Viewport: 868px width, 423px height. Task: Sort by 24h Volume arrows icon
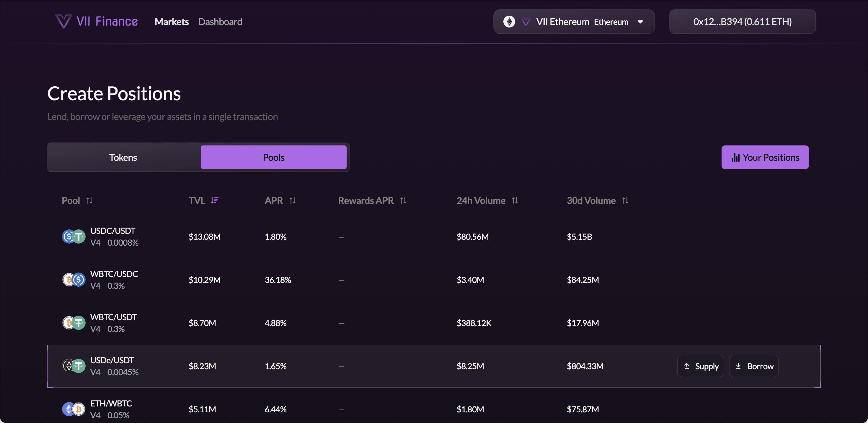(x=515, y=200)
